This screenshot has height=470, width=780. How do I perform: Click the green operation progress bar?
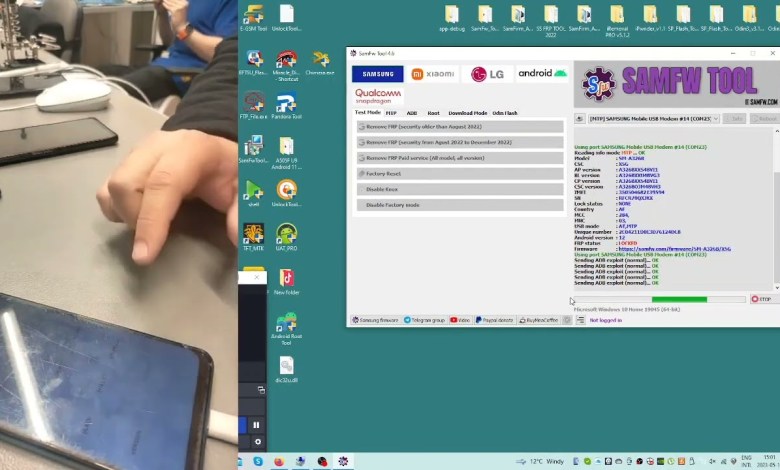pyautogui.click(x=679, y=299)
